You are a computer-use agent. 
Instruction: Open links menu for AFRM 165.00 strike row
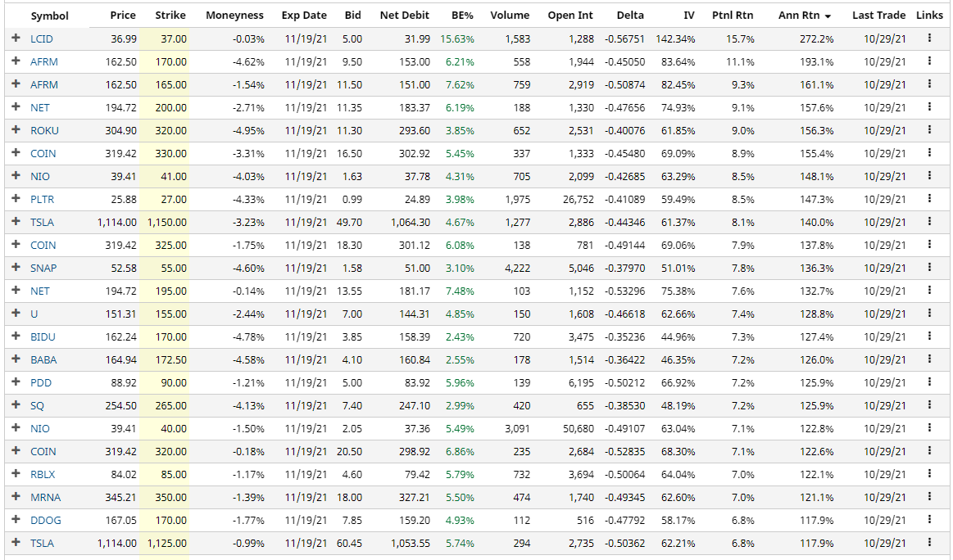click(x=929, y=84)
